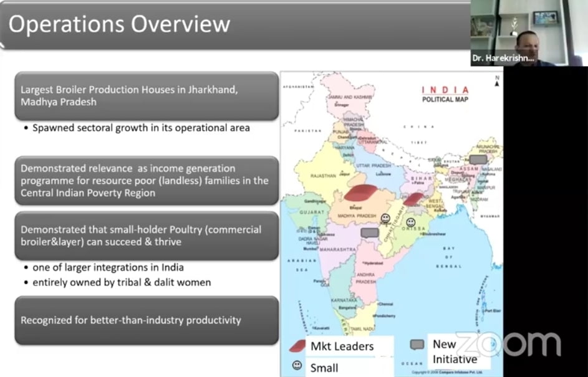Click the 'TIBET' label on the map
588x377 pixels.
[419, 143]
